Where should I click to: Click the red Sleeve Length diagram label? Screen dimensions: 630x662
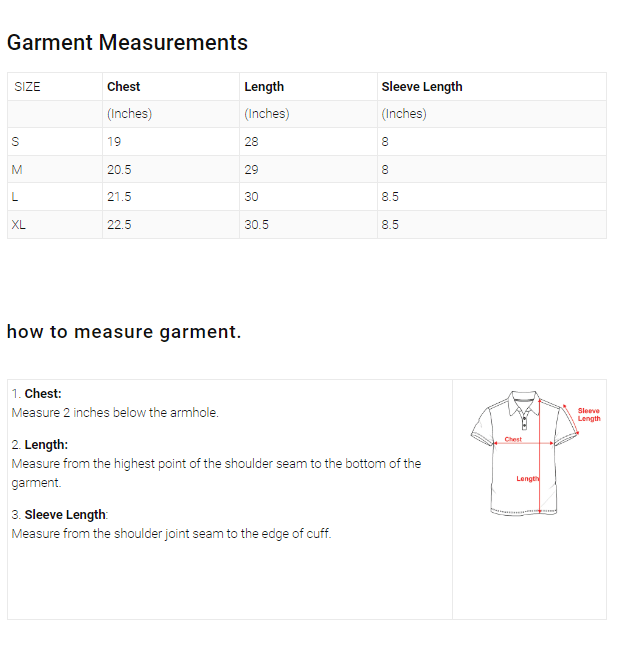click(589, 414)
